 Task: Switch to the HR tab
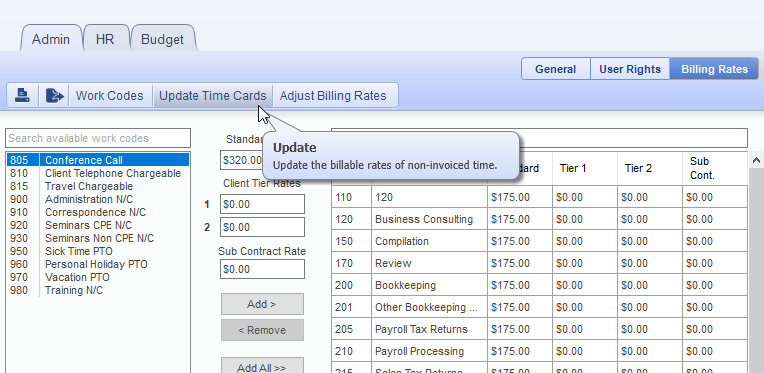click(105, 39)
